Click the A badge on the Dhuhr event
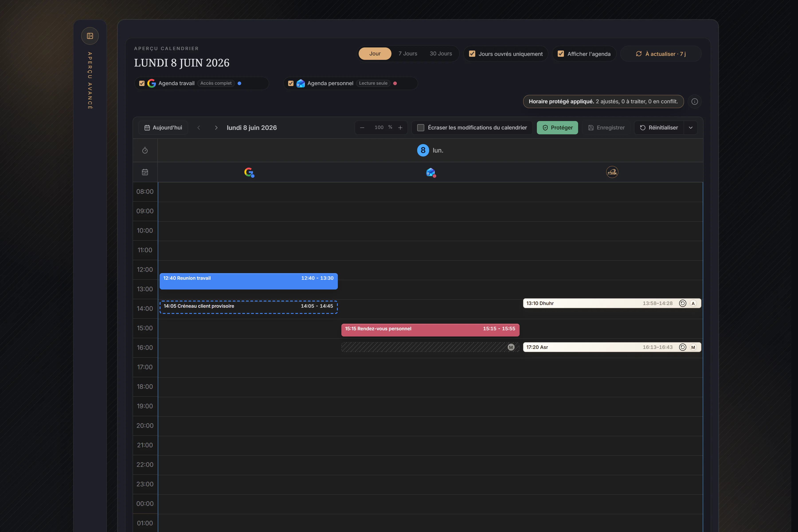 693,303
